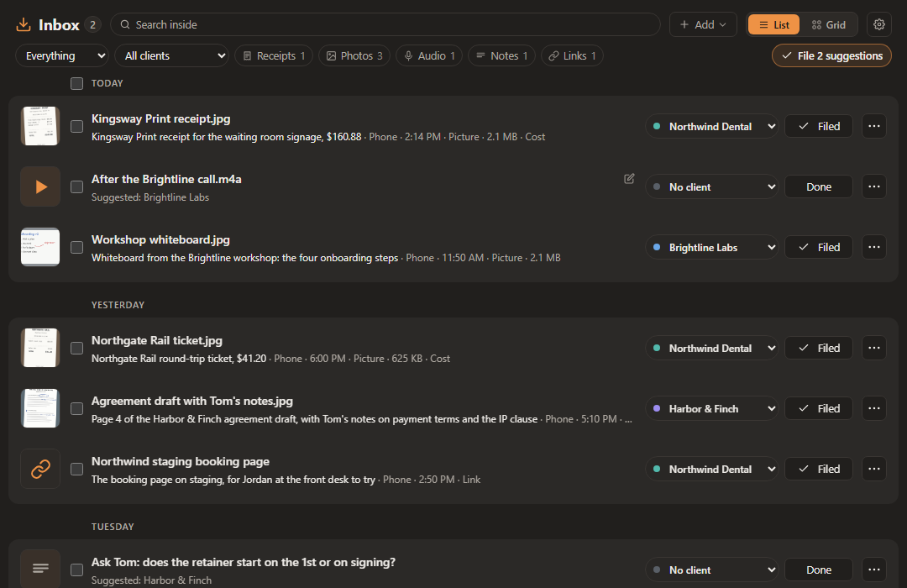Viewport: 907px width, 588px height.
Task: Change client for Northgate Rail ticket
Action: pyautogui.click(x=711, y=348)
